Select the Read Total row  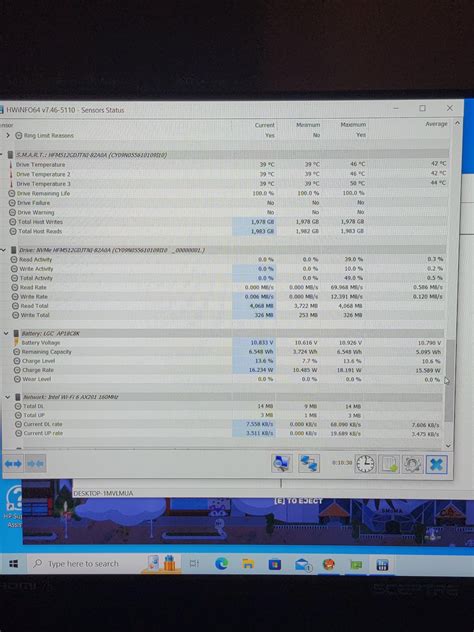point(228,306)
